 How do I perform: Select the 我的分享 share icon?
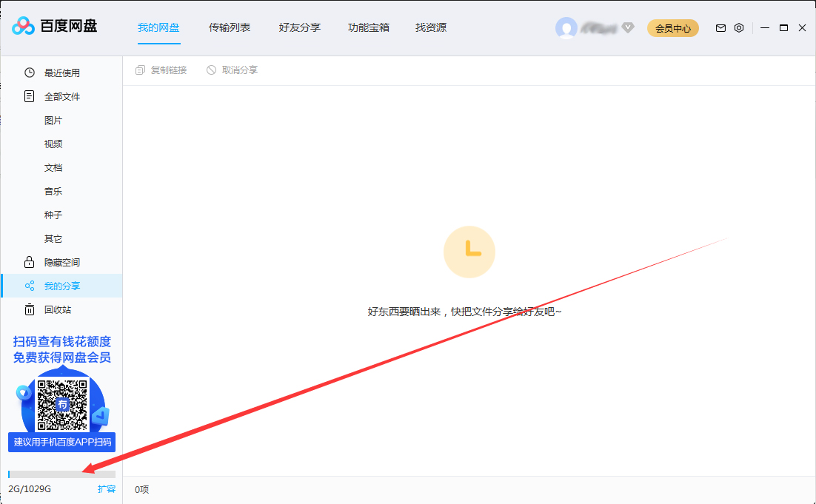pos(29,285)
